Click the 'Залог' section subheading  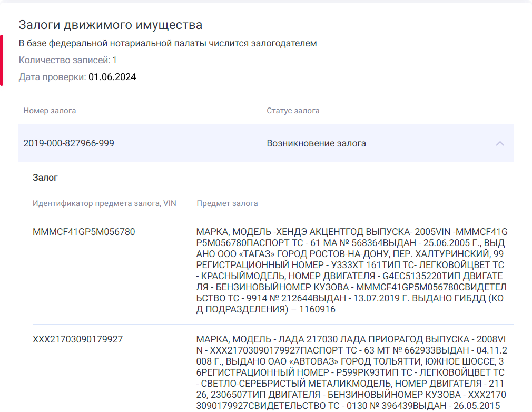coord(45,178)
